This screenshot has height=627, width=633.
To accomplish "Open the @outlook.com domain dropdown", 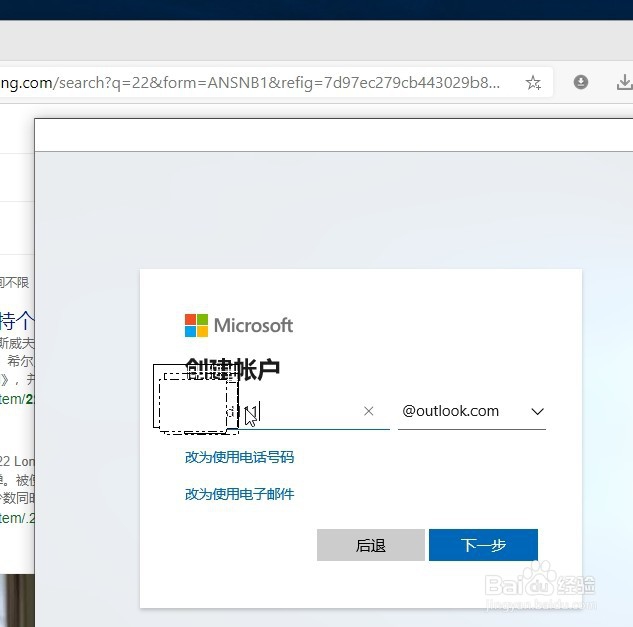I will pyautogui.click(x=472, y=411).
